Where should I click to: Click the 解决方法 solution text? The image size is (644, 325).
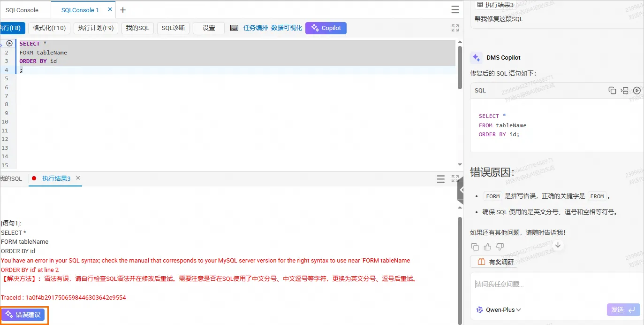209,279
